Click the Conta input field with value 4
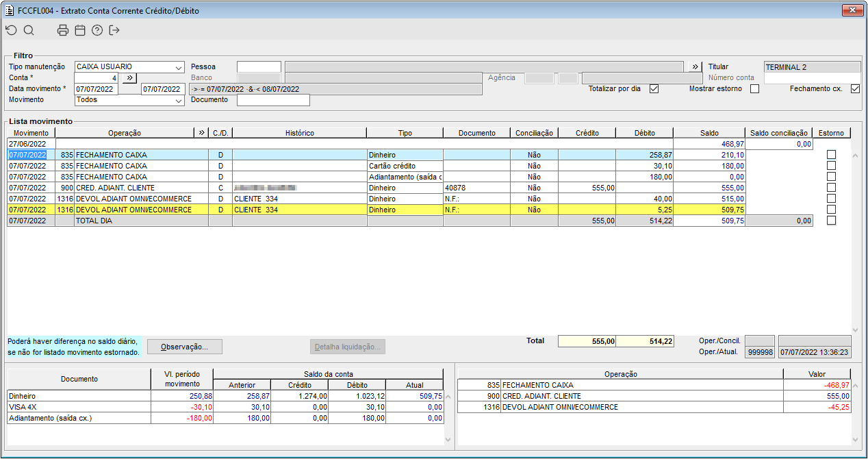 97,78
